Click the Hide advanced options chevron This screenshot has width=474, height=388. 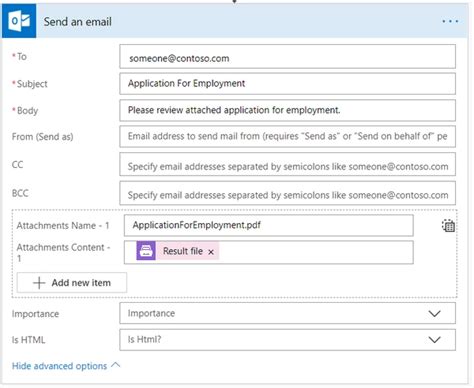116,365
